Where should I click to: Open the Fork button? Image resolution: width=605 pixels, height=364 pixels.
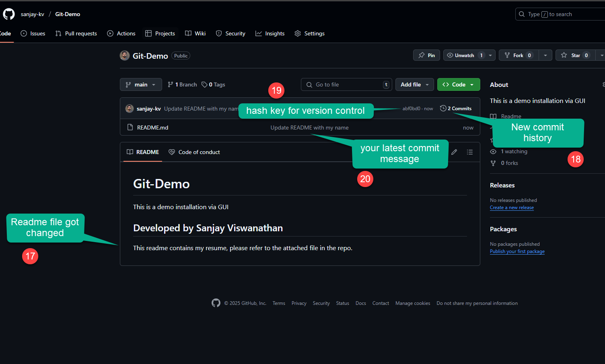pos(518,55)
